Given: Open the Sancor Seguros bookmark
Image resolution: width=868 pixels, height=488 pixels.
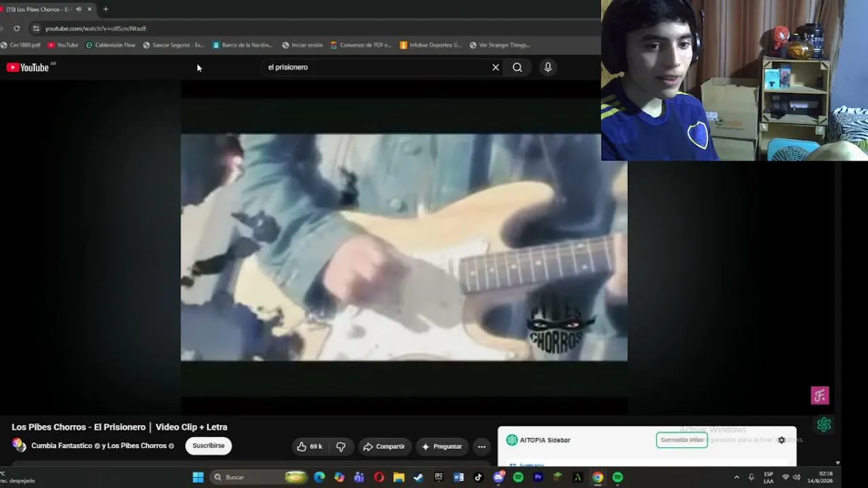Looking at the screenshot, I should pyautogui.click(x=174, y=45).
